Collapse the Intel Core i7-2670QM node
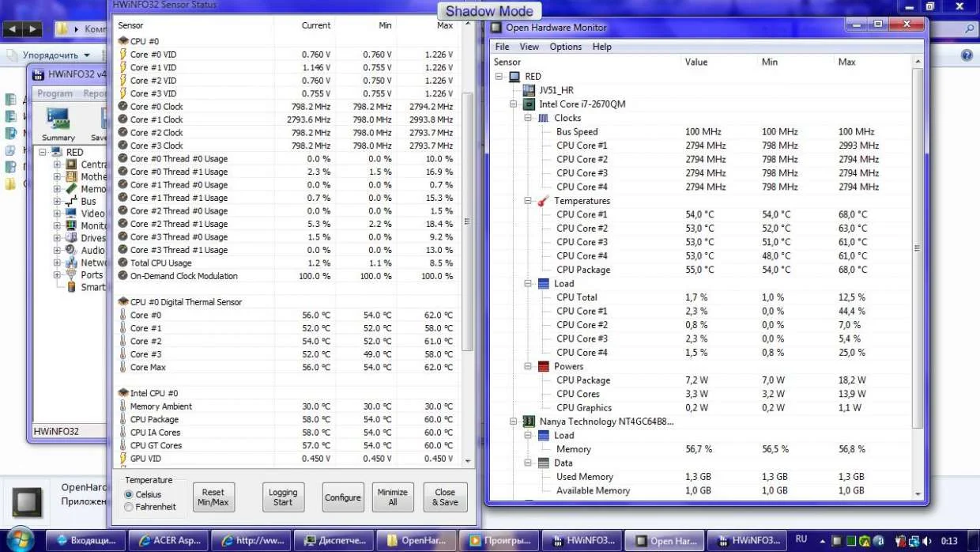Image resolution: width=980 pixels, height=552 pixels. (x=514, y=104)
